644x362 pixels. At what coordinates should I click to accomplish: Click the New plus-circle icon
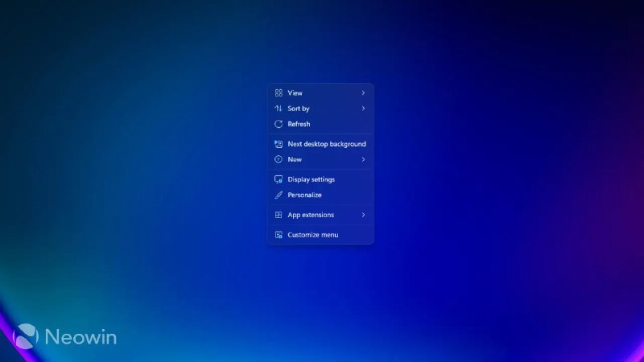pyautogui.click(x=279, y=159)
